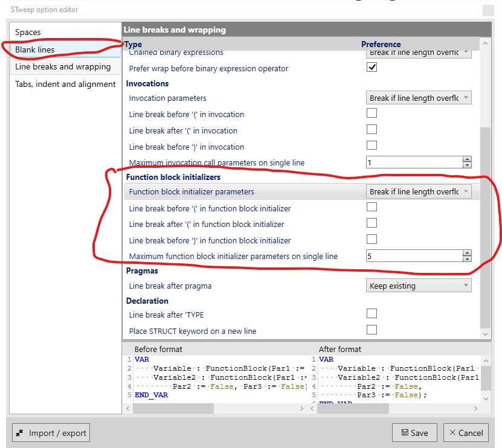Open the 'Function block initializer parameters' dropdown
The width and height of the screenshot is (502, 448).
(419, 191)
